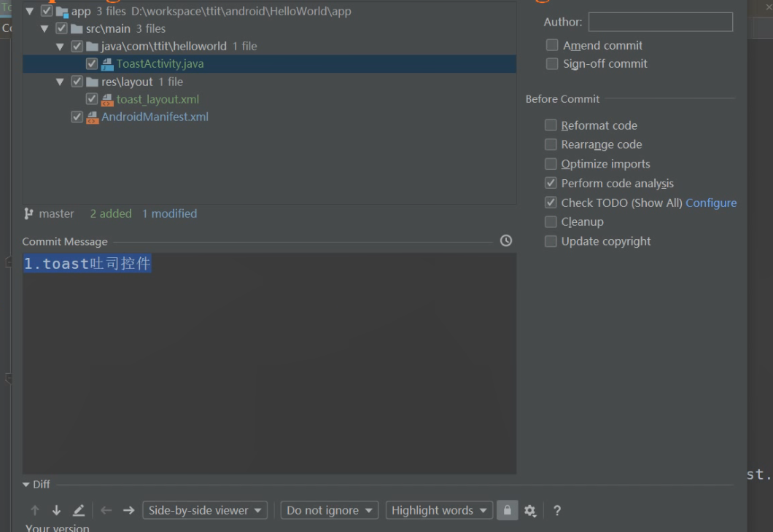Open Highlight words dropdown

[439, 510]
